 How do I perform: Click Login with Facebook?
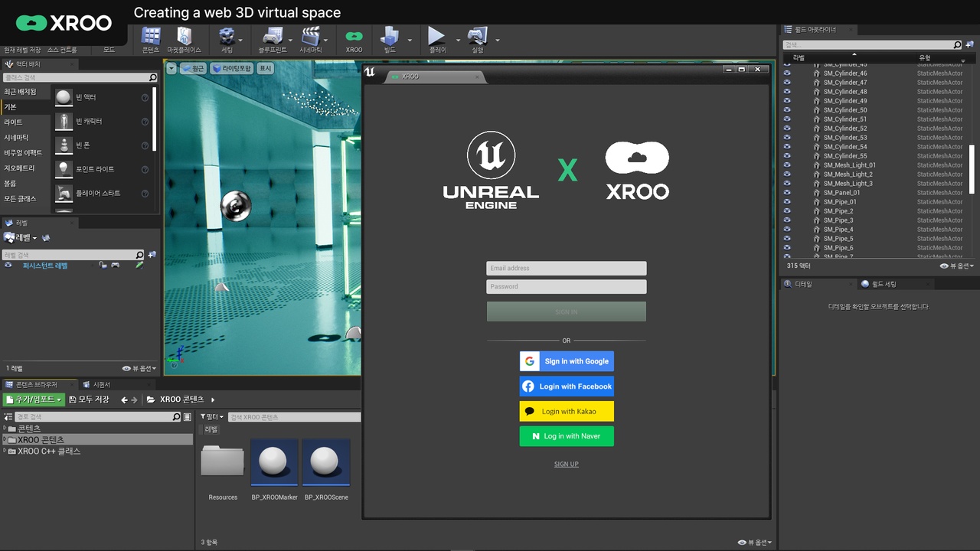(x=567, y=386)
